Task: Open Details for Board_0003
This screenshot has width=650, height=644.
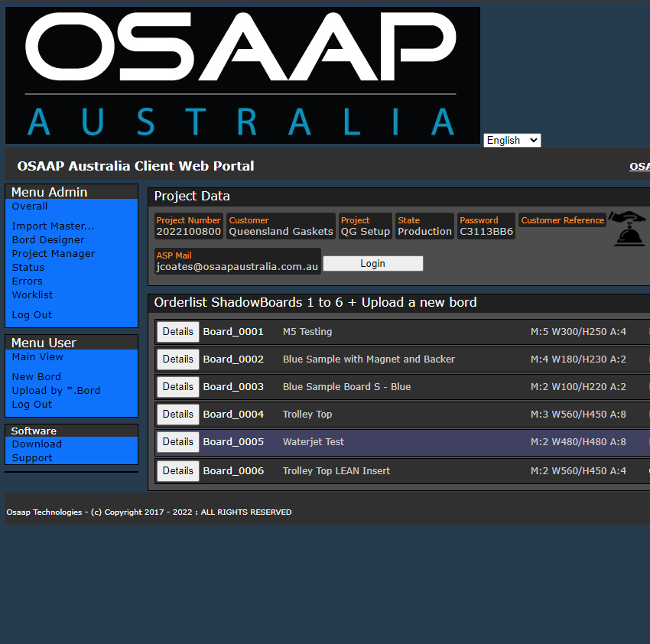Action: (x=178, y=386)
